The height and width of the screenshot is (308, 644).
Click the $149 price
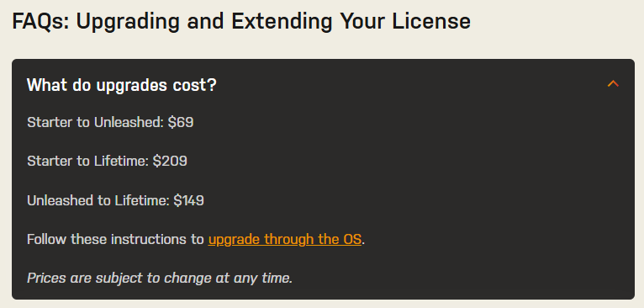tap(189, 200)
